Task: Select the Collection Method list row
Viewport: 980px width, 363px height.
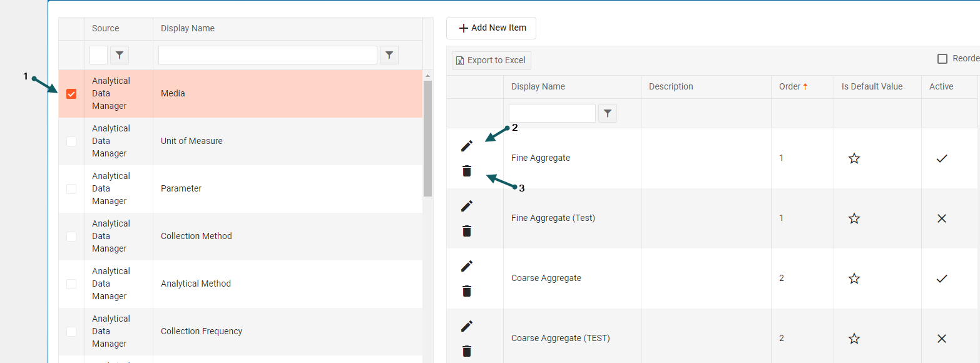Action: pos(196,236)
